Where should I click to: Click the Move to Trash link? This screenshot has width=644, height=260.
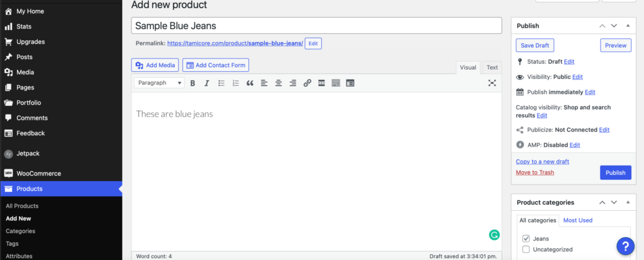(x=535, y=172)
